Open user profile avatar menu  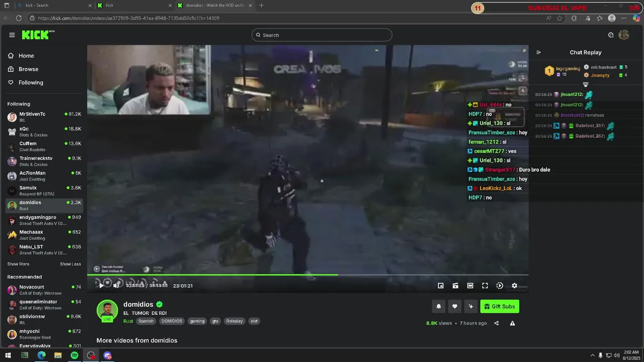624,35
